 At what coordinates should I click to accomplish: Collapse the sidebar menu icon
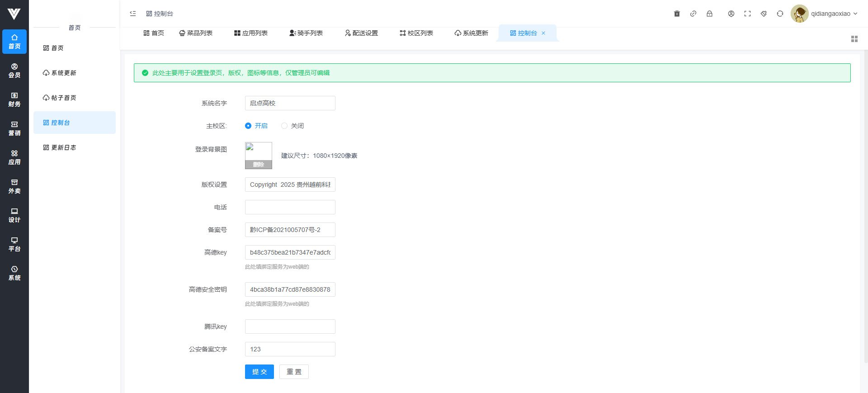point(133,14)
